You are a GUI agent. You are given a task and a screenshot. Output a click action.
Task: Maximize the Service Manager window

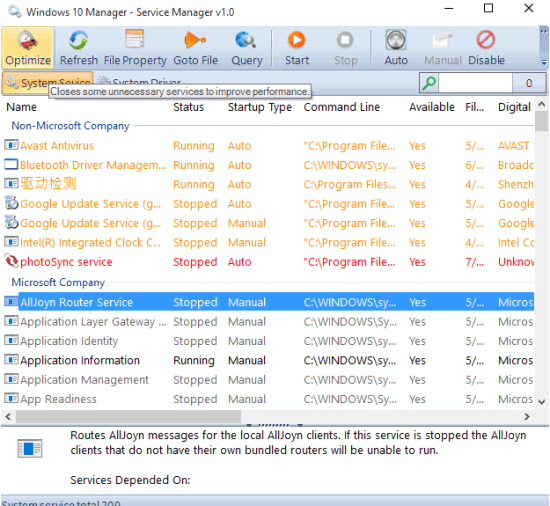(x=488, y=8)
